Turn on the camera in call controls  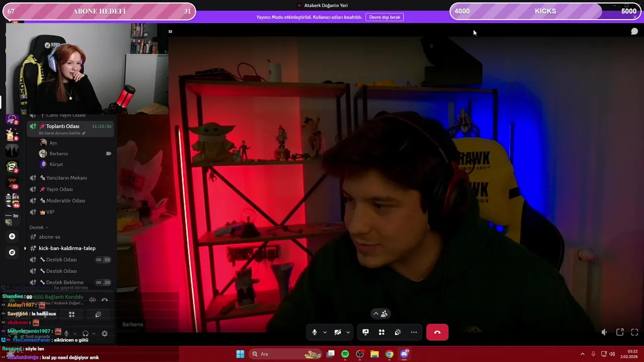click(338, 332)
